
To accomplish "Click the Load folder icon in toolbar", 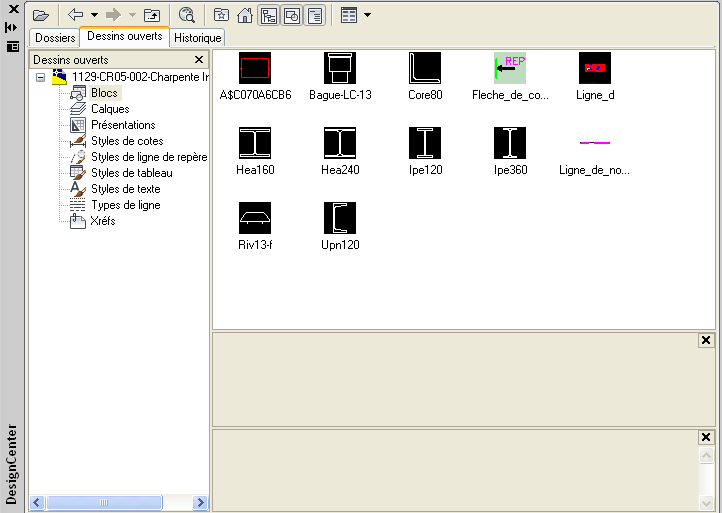I will (x=41, y=15).
